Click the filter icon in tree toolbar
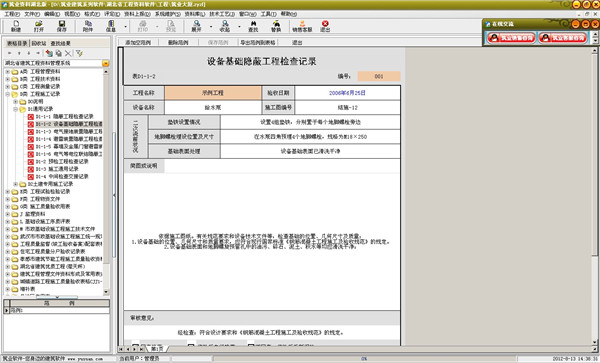This screenshot has width=600, height=363. [x=79, y=53]
